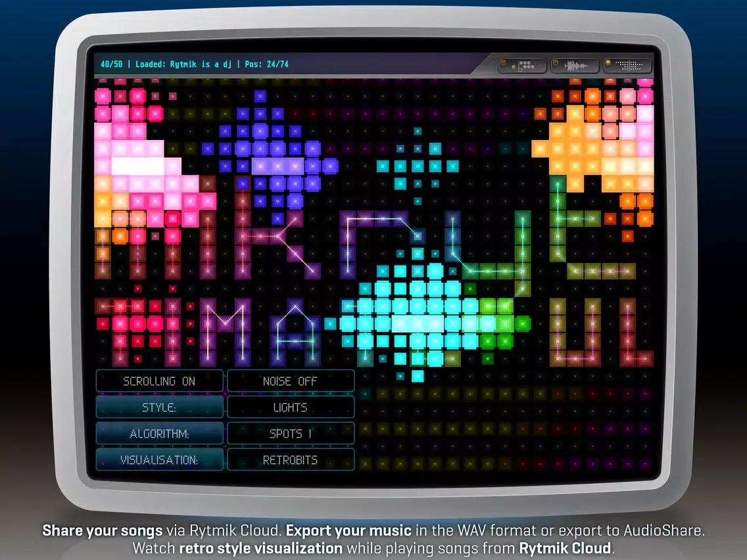747x560 pixels.
Task: Click the ALGORITHM: label button
Action: click(x=160, y=433)
